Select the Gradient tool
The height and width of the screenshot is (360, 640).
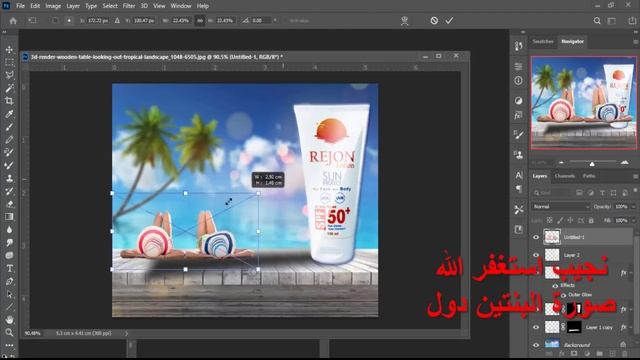[x=9, y=217]
